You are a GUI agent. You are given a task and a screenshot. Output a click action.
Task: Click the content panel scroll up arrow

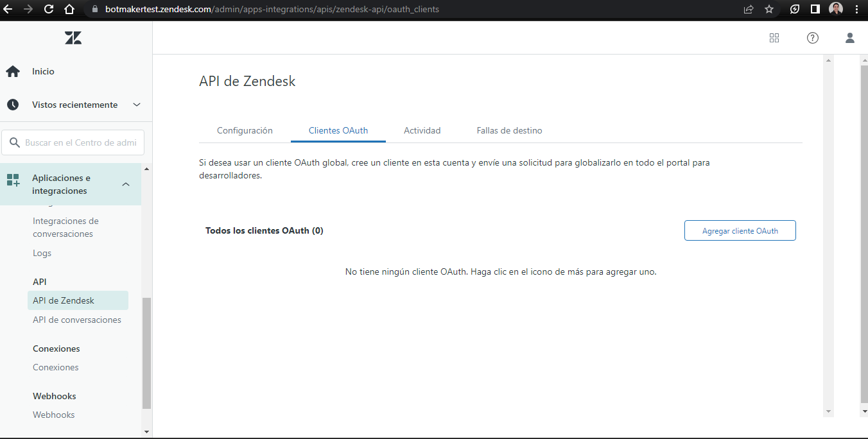click(828, 60)
